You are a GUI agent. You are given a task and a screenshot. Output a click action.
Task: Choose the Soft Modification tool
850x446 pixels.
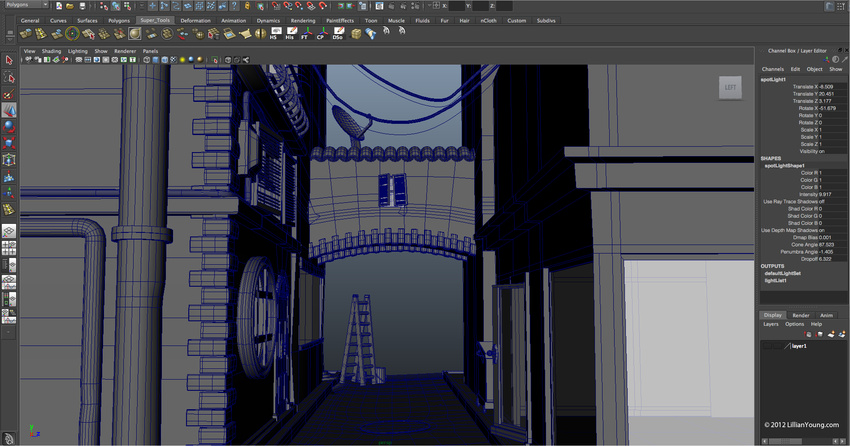pyautogui.click(x=9, y=177)
